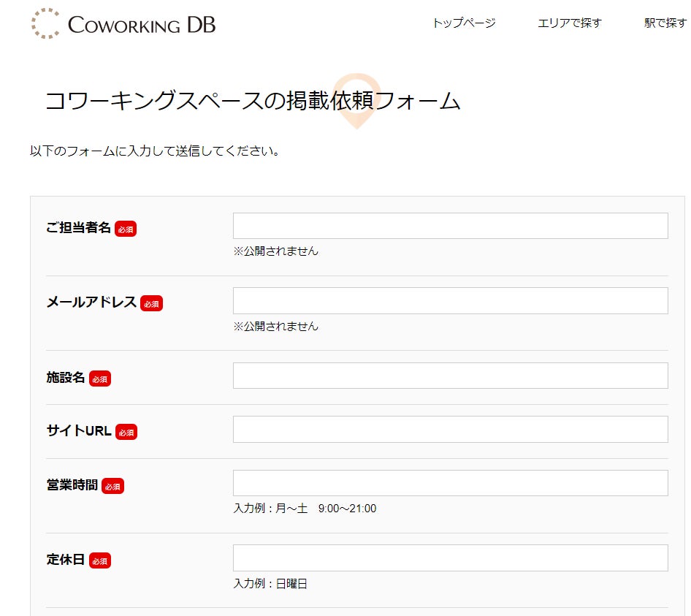Click the ご担当者名 input field
This screenshot has width=691, height=616.
tap(451, 226)
